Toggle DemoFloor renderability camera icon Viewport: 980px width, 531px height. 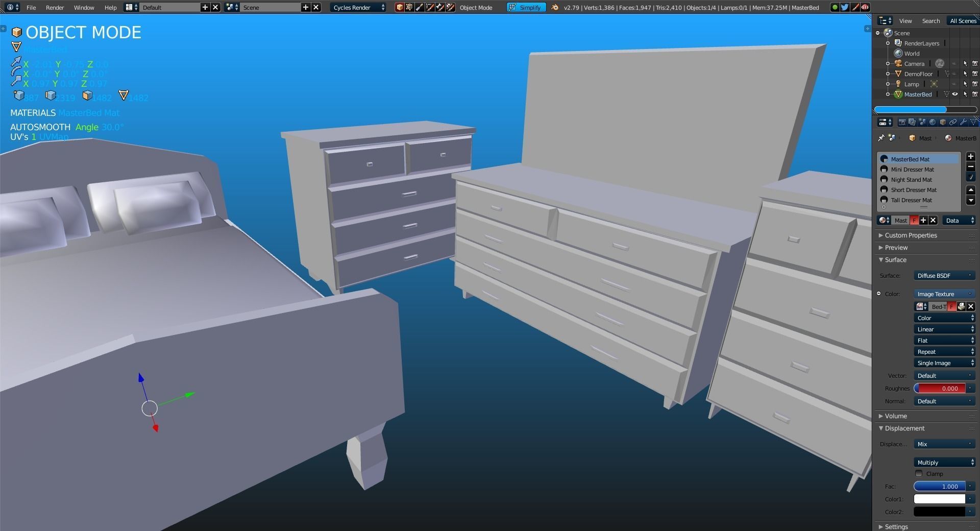click(975, 74)
